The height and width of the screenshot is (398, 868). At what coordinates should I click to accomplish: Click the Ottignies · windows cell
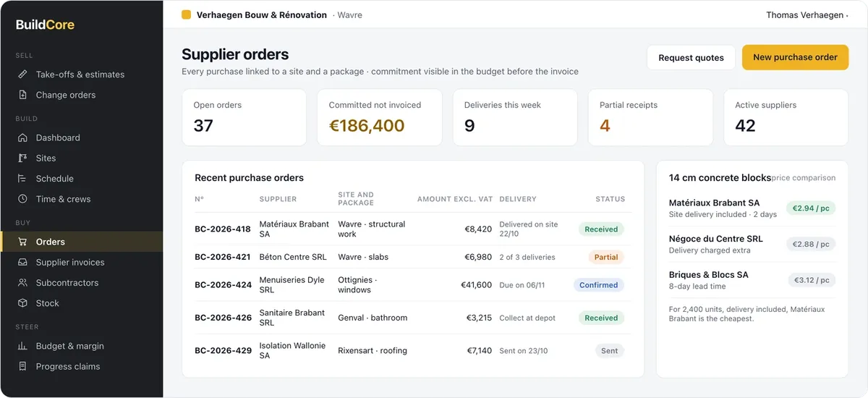pyautogui.click(x=357, y=285)
